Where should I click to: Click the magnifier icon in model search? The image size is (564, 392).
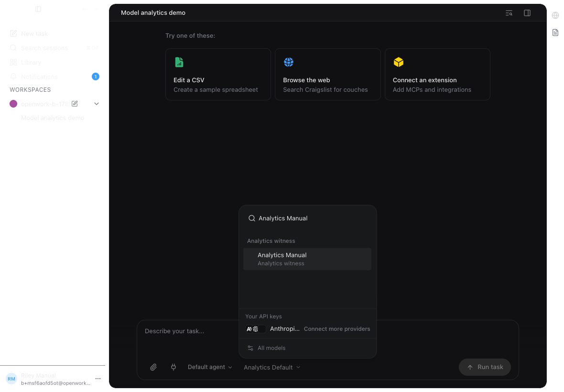tap(252, 218)
